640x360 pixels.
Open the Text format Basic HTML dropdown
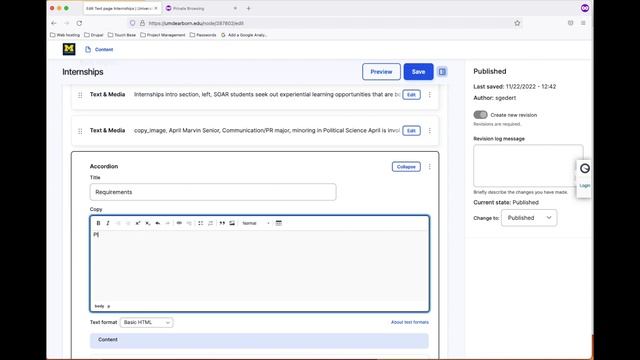(x=147, y=322)
